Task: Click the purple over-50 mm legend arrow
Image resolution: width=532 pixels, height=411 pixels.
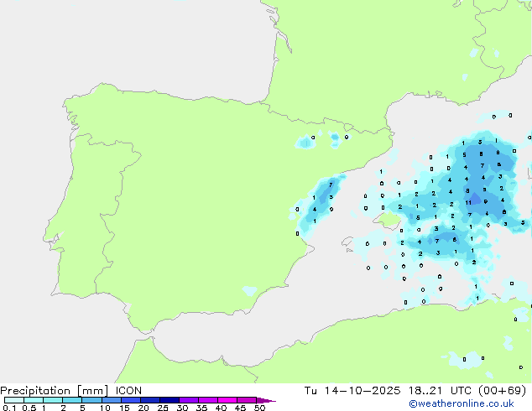Action: pos(266,400)
